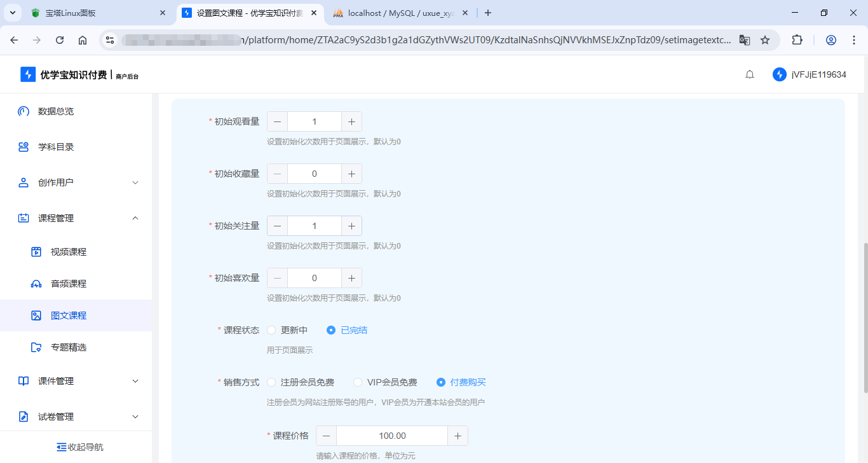Screen dimensions: 868x463
Task: Open the 数据总览 dashboard icon in sidebar
Action: 24,111
